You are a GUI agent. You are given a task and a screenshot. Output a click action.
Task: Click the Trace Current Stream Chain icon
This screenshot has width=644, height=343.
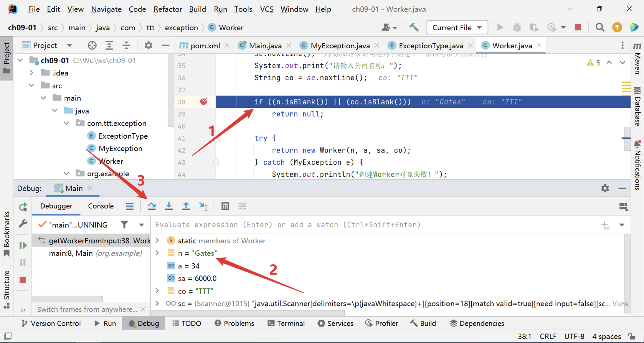tap(242, 206)
